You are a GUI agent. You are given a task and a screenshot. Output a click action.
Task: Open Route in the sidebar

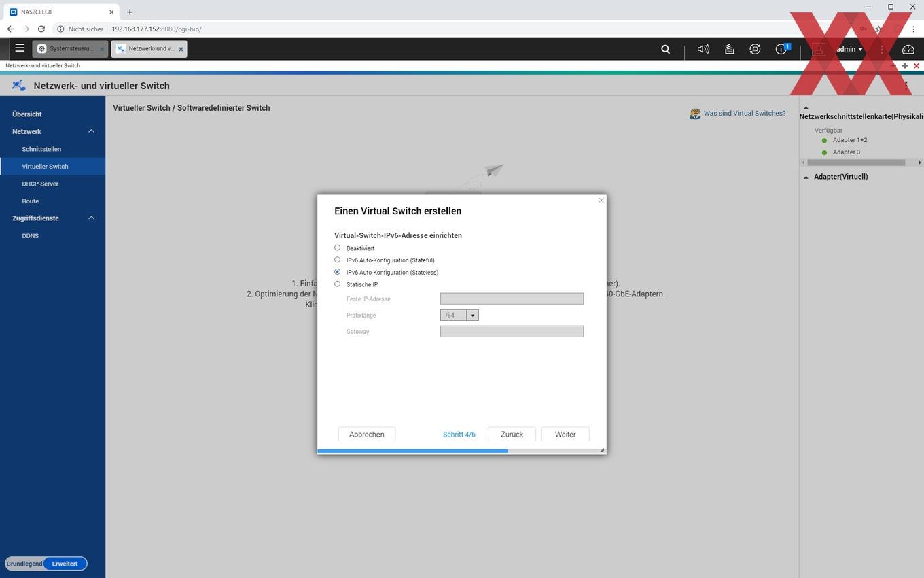31,201
